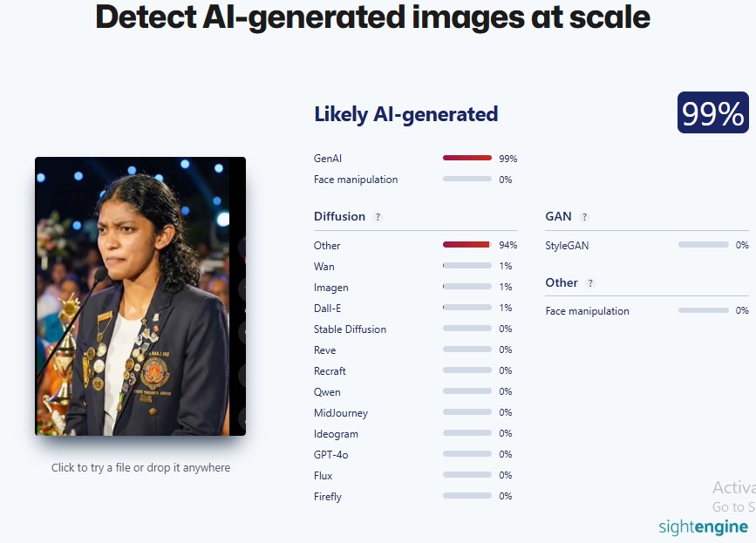Click the sightengine logo
The height and width of the screenshot is (543, 756).
[x=703, y=526]
